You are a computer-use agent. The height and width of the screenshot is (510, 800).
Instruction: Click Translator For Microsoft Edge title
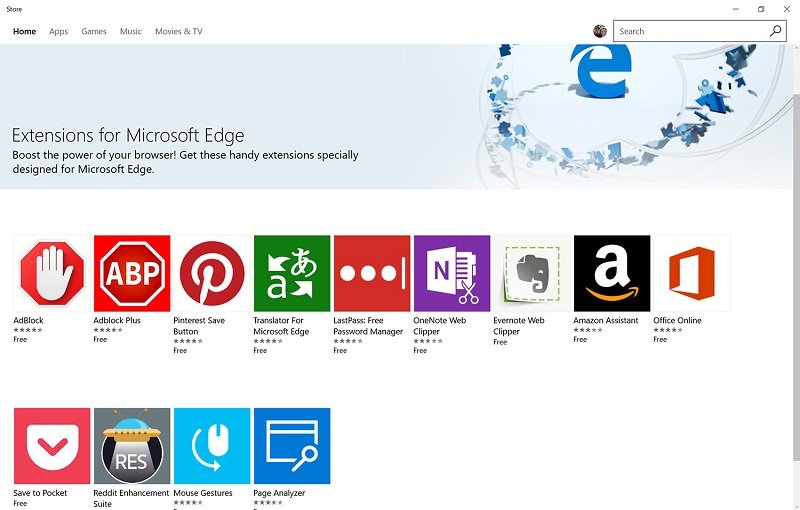coord(281,326)
